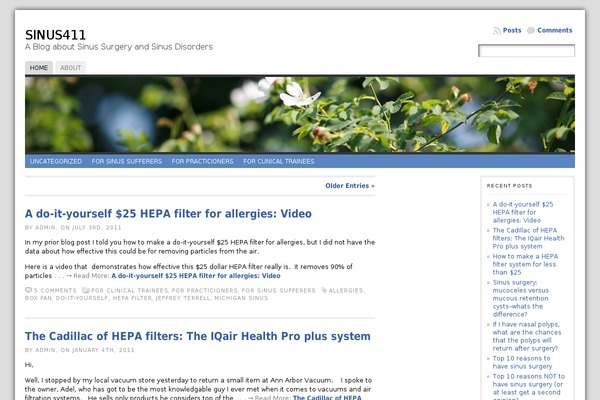Go to Older Entries page
Viewport: 600px width, 400px height.
pos(350,185)
